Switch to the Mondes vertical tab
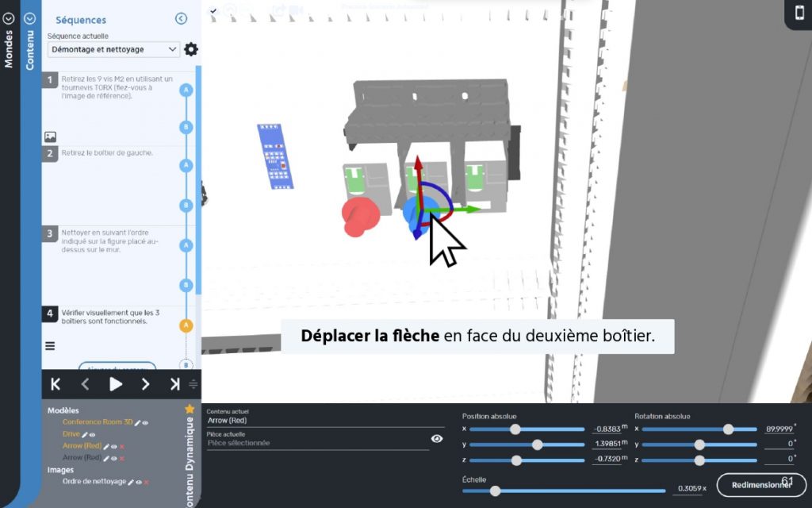The height and width of the screenshot is (508, 812). click(8, 49)
